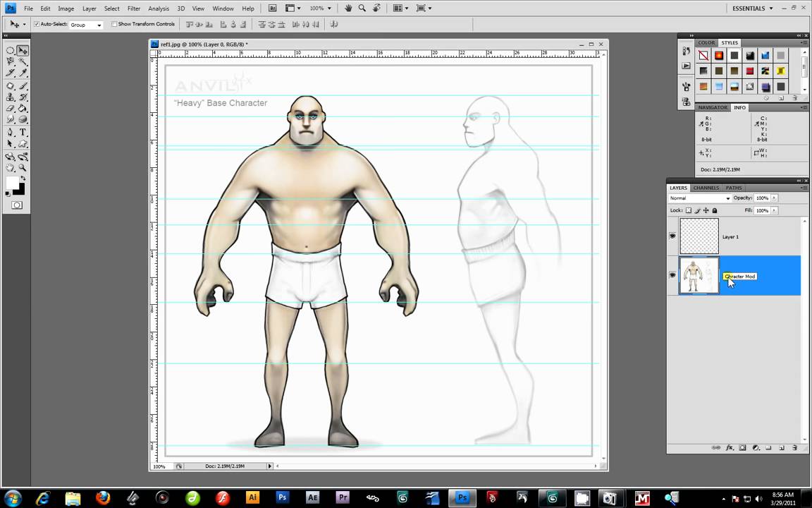The image size is (812, 508).
Task: Toggle lock all padlock icon
Action: click(x=715, y=210)
